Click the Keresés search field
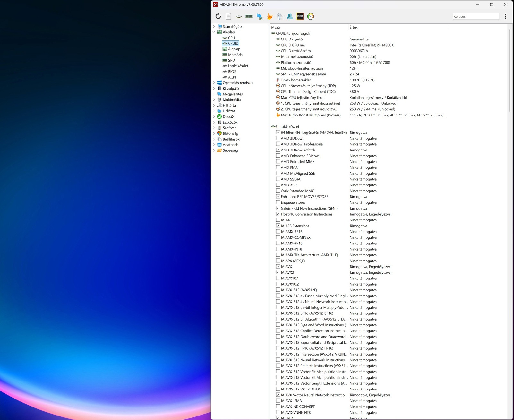 coord(476,16)
